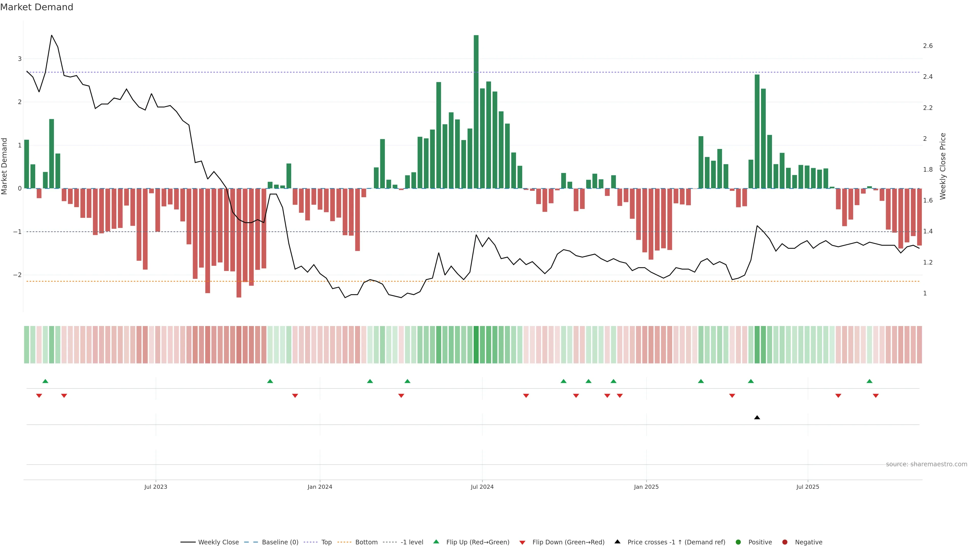Click the Flip Up legend green triangle
The width and height of the screenshot is (980, 551).
tap(436, 542)
